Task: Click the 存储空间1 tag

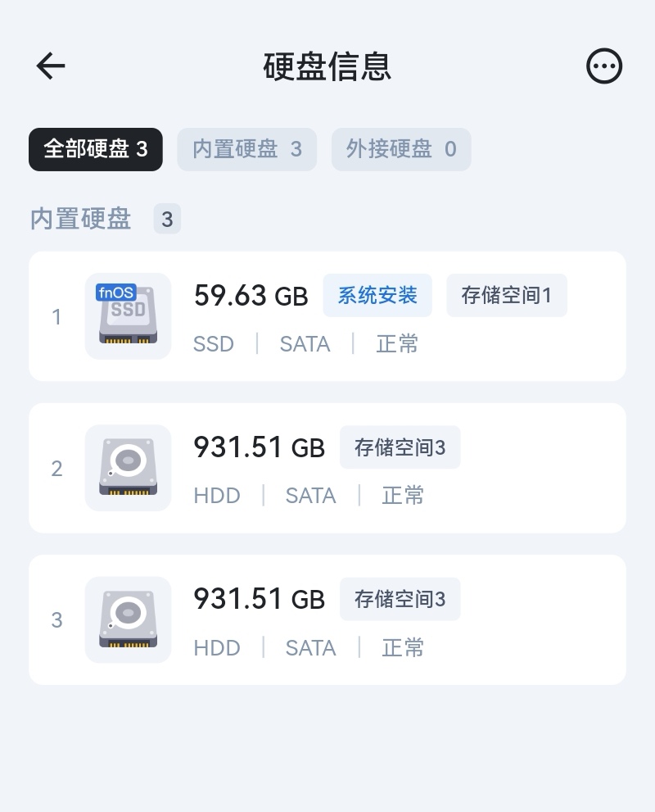Action: (x=507, y=295)
